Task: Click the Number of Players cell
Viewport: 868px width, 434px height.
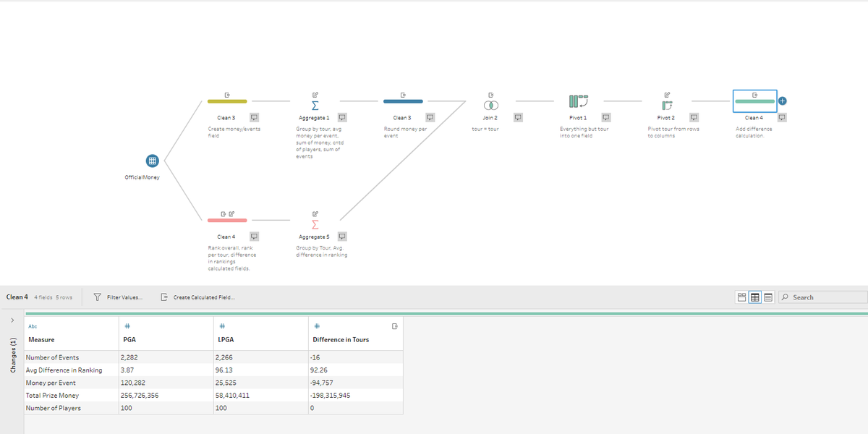Action: pos(70,408)
